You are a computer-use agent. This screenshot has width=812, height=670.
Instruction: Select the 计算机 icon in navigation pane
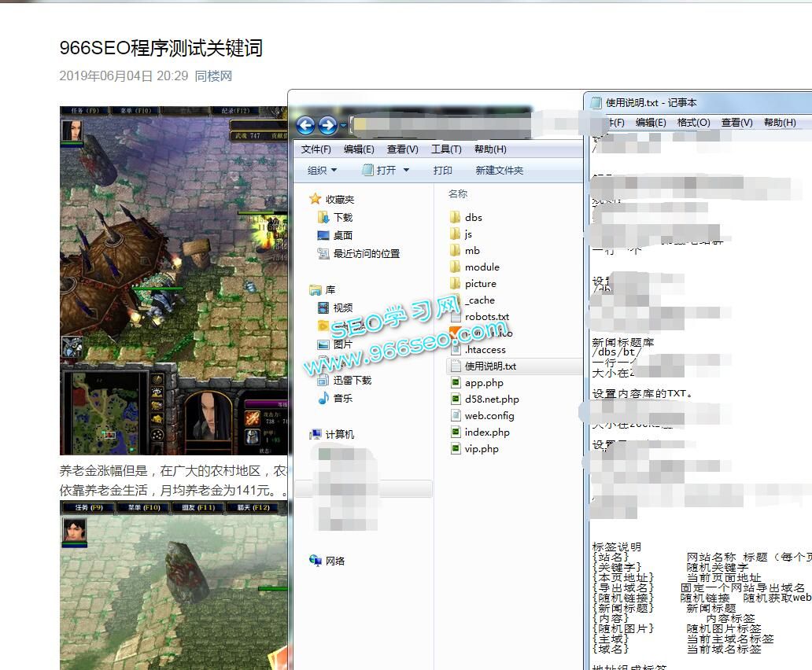coord(315,435)
